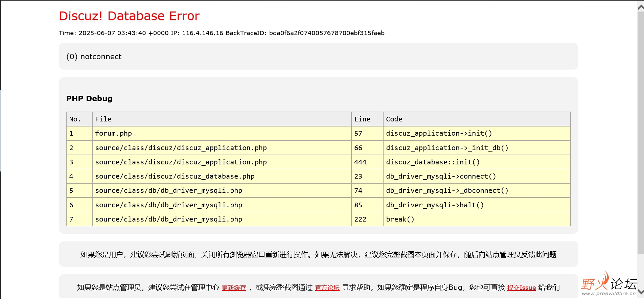Click the 'Code' column header
Viewport: 644px width, 299px height.
click(x=477, y=119)
